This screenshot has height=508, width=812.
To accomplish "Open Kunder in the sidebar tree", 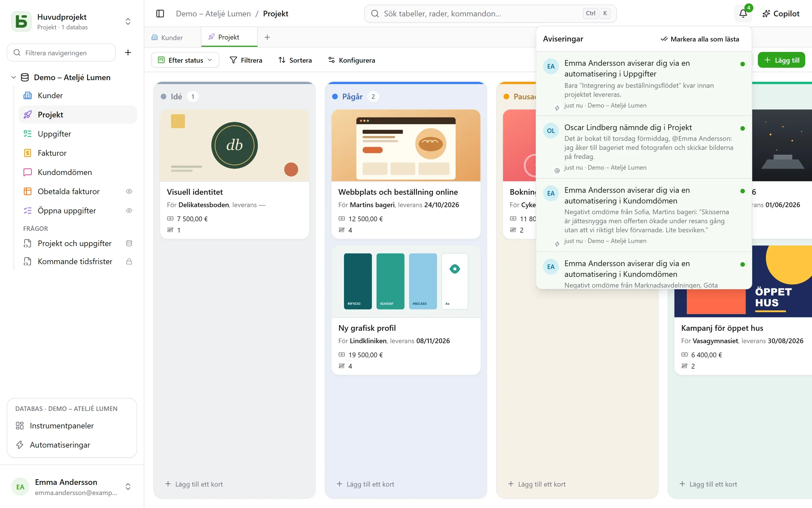I will click(x=78, y=95).
